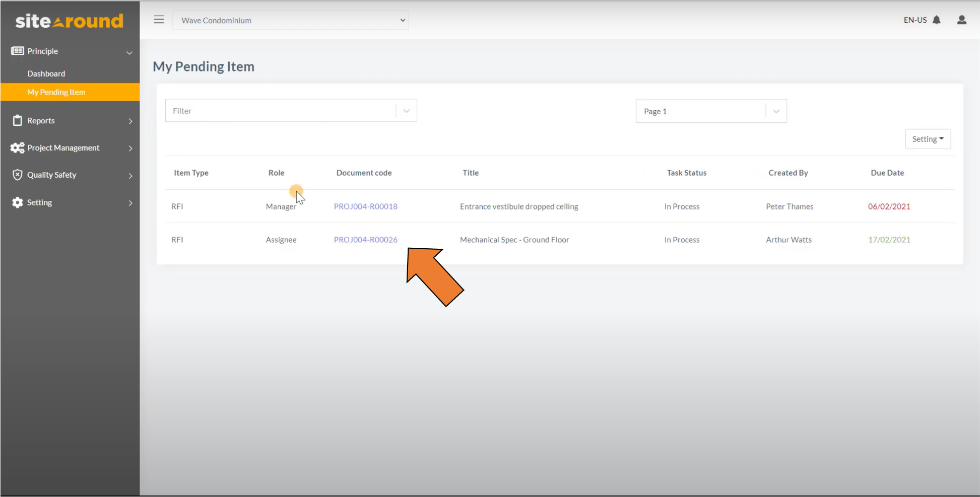Open notifications bell icon
The height and width of the screenshot is (497, 980).
[936, 20]
